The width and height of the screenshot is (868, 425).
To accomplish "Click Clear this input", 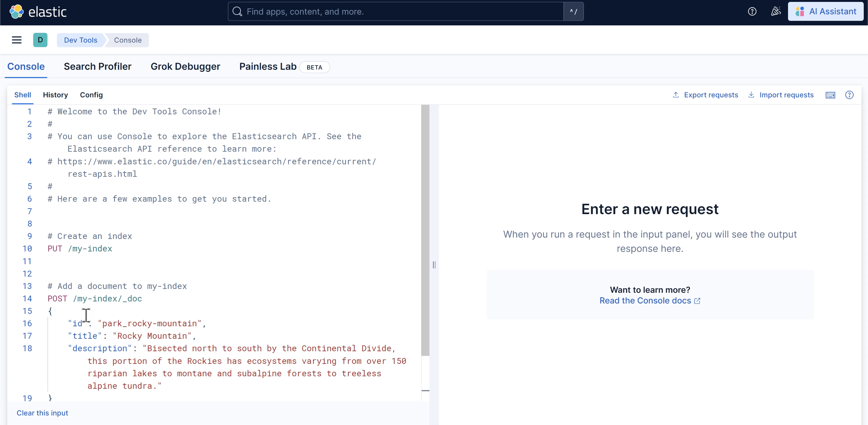I will pos(42,413).
